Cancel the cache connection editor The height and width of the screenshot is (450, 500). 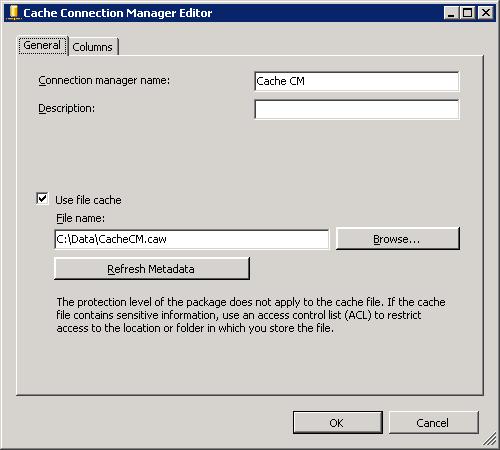(x=434, y=423)
